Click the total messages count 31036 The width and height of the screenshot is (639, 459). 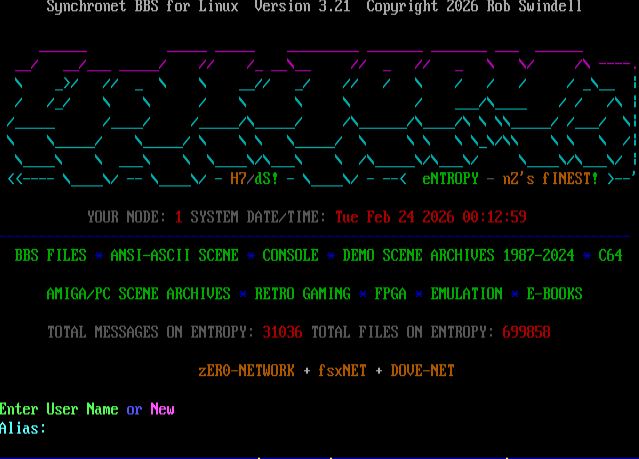tap(282, 332)
